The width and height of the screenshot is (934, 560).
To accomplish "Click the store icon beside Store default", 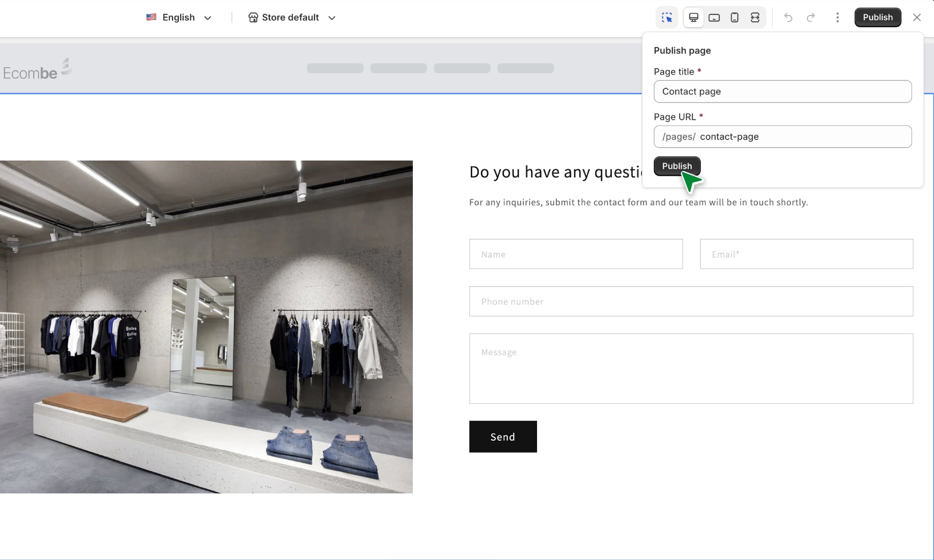I will tap(253, 18).
